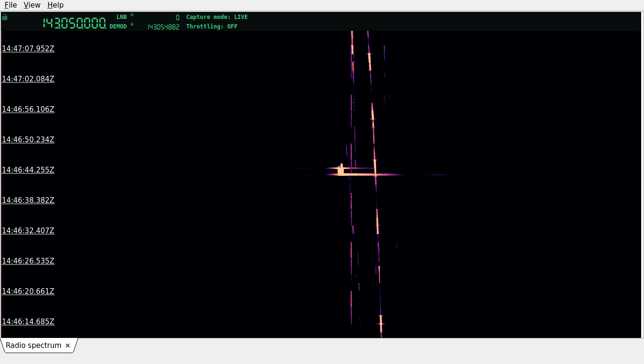Select timestamp 14:46:14.685Z
Image resolution: width=644 pixels, height=364 pixels.
[x=28, y=321]
